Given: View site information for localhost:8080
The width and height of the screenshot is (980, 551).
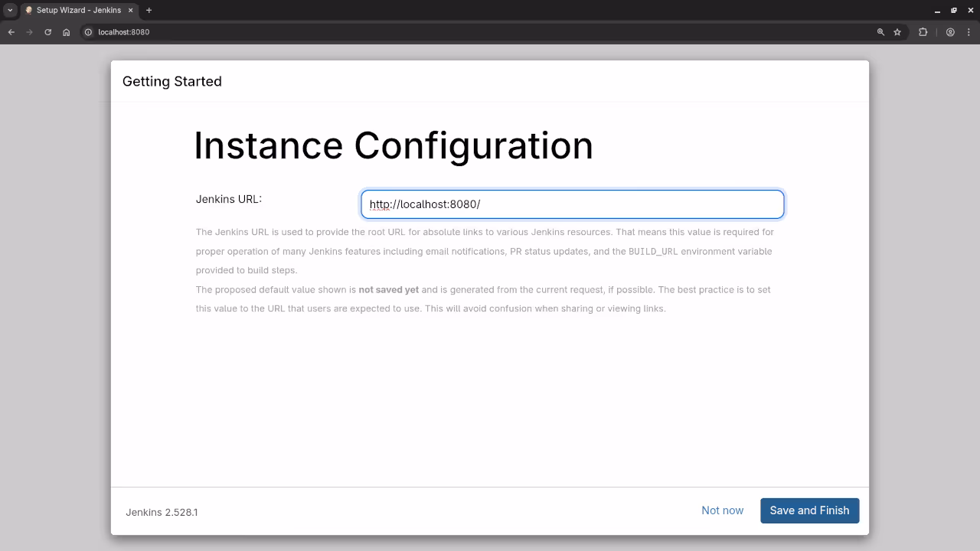Looking at the screenshot, I should point(88,32).
